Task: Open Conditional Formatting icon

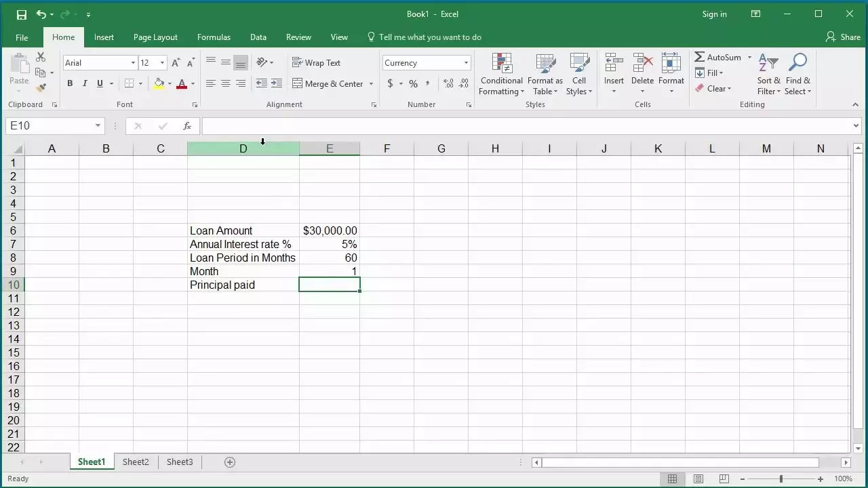Action: 502,75
